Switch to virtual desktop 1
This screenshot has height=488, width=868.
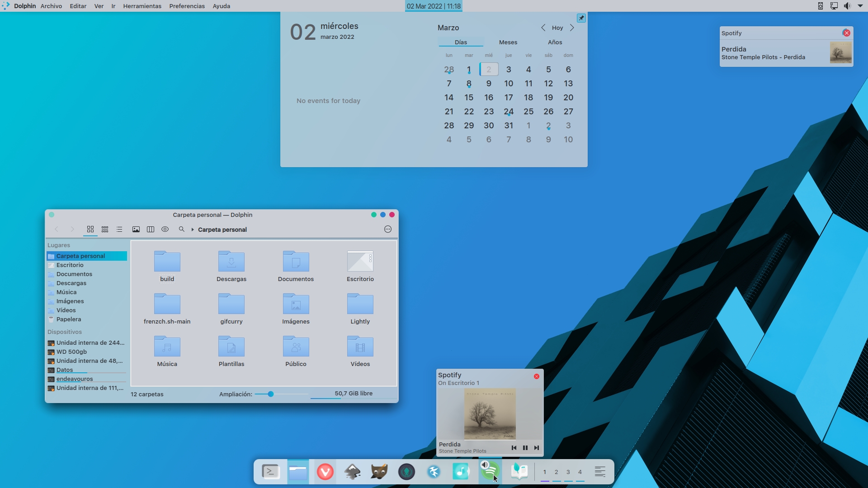click(545, 472)
